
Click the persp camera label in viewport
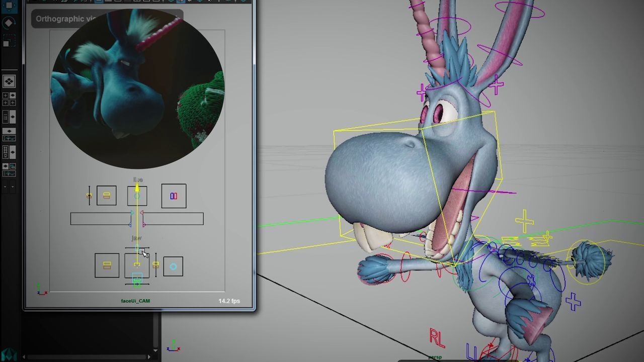(435, 358)
